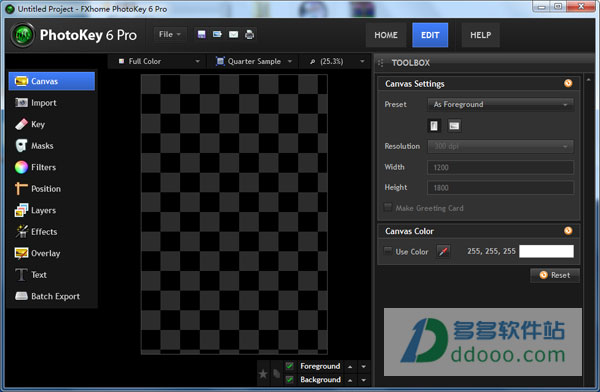600x392 pixels.
Task: Open the Key panel
Action: coord(52,124)
